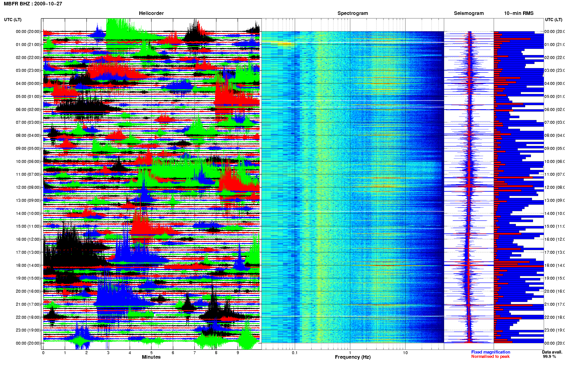The width and height of the screenshot is (588, 368).
Task: Click the left 16:00 (12:00) time label
Action: [28, 239]
